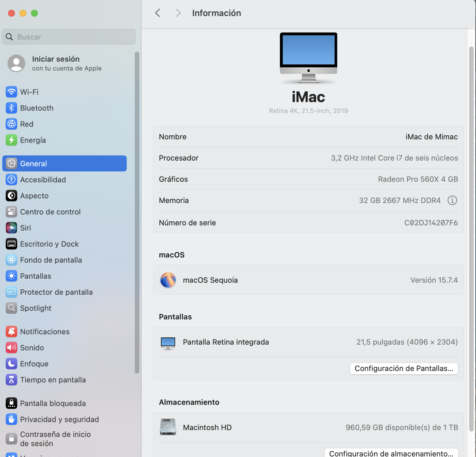Click the Buscar search field
This screenshot has height=457, width=476.
pyautogui.click(x=69, y=37)
